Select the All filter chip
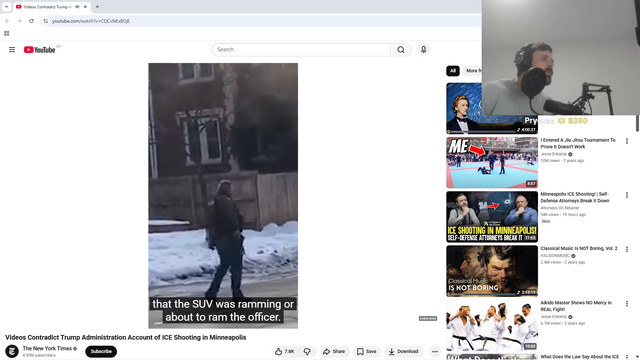 click(x=453, y=71)
